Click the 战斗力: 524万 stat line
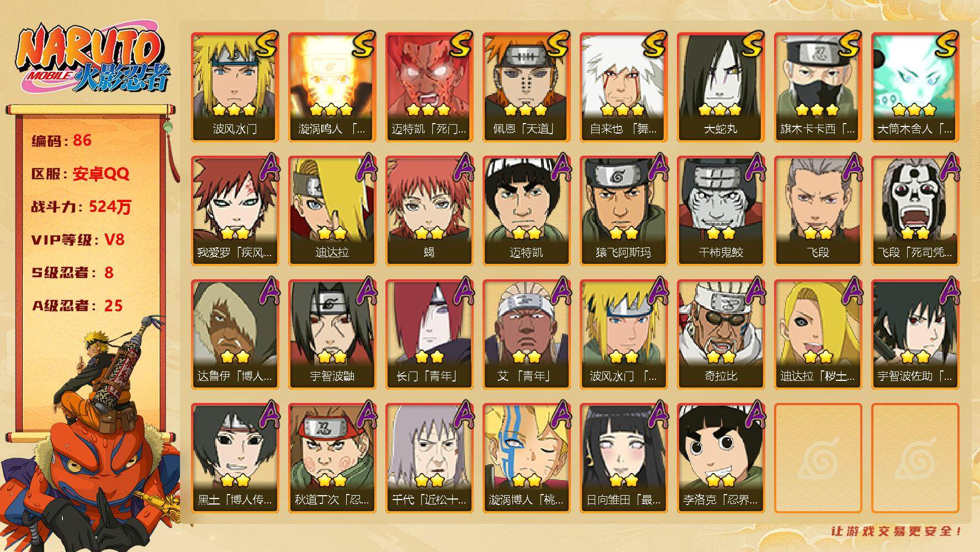 [x=82, y=207]
